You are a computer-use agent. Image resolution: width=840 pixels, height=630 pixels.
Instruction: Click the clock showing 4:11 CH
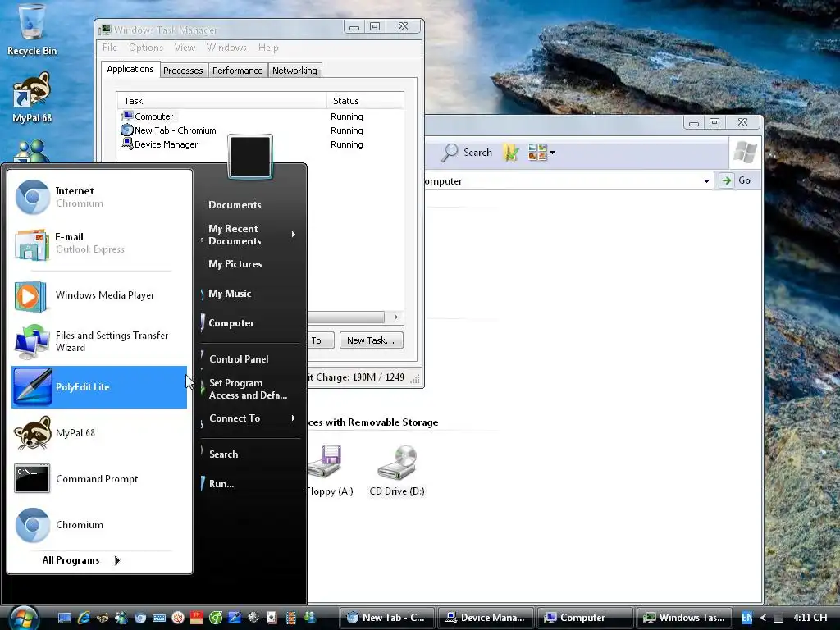pyautogui.click(x=810, y=618)
